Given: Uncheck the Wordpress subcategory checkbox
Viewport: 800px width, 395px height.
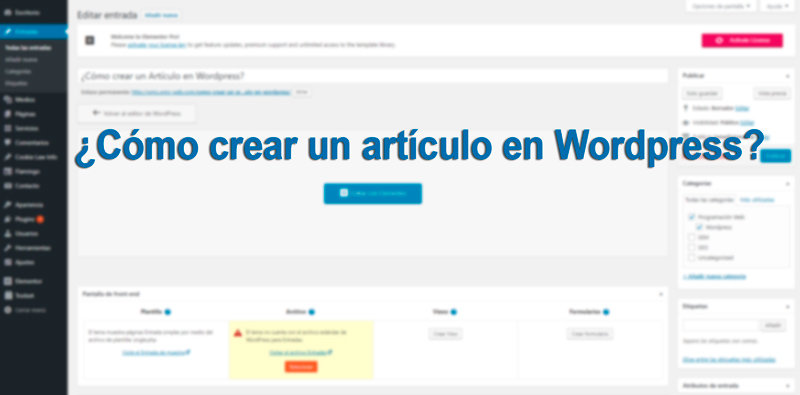Looking at the screenshot, I should pyautogui.click(x=699, y=227).
